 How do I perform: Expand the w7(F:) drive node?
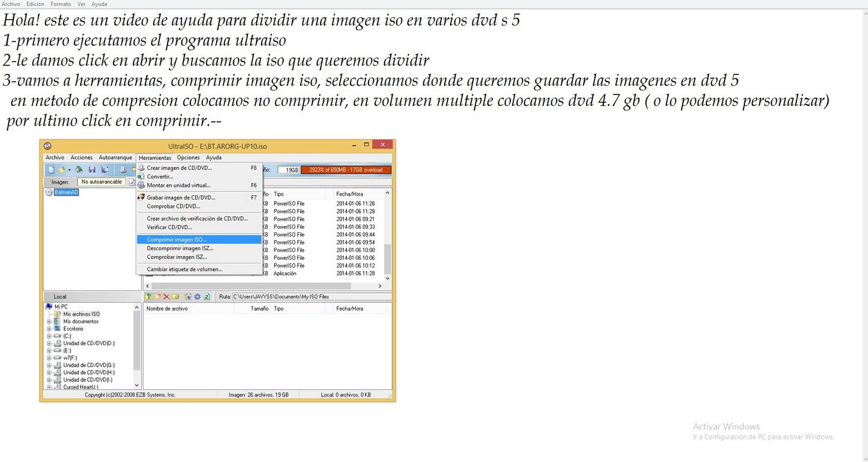click(49, 358)
